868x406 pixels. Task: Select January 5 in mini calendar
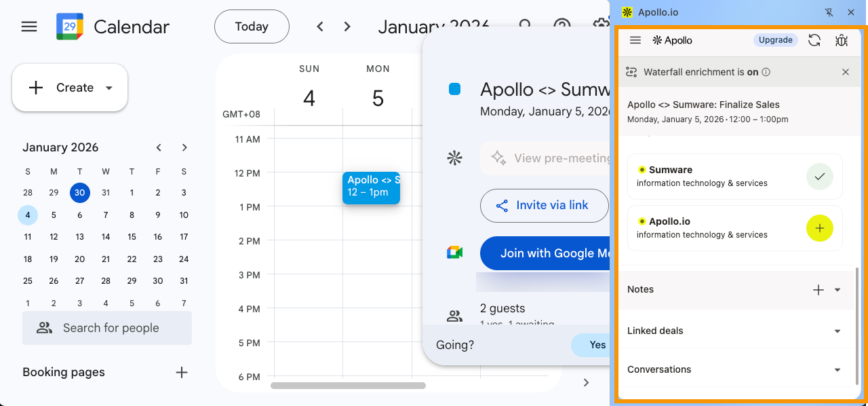pos(54,215)
